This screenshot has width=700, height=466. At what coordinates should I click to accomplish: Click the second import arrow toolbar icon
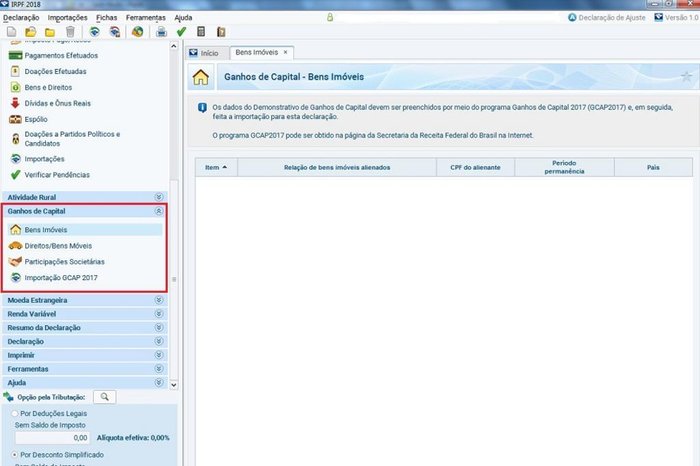click(115, 32)
